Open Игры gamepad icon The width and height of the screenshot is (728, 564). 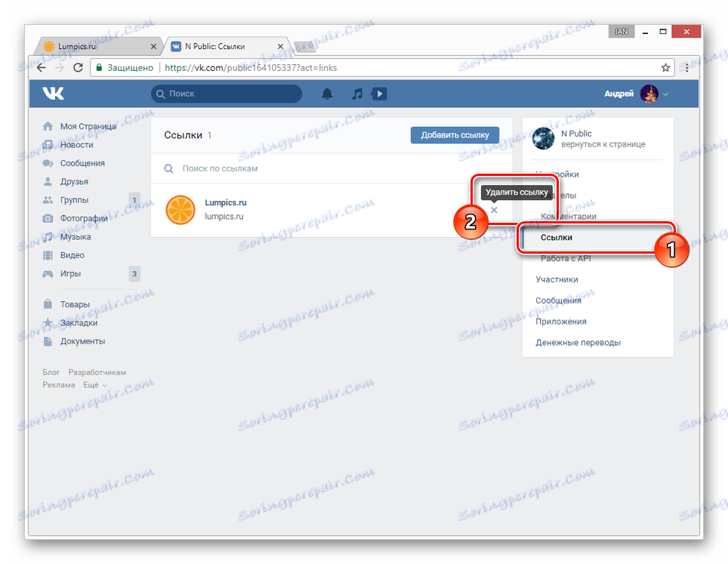(x=48, y=274)
